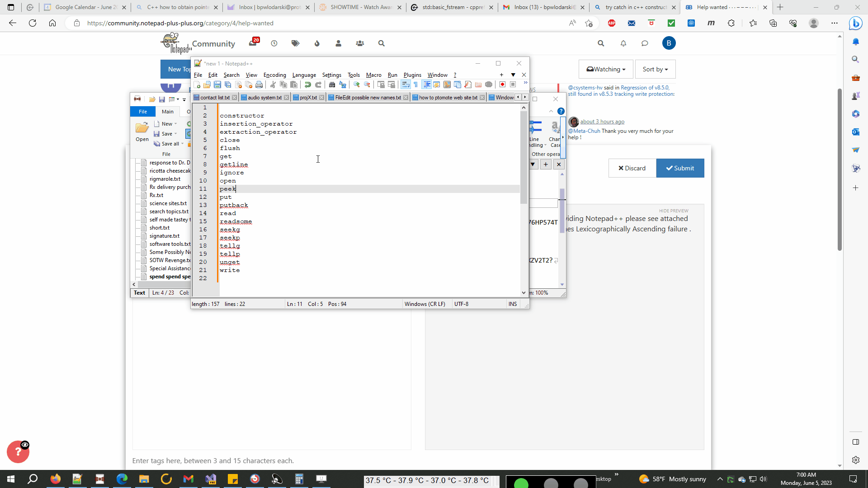
Task: Click the Windows Start button
Action: click(x=11, y=479)
